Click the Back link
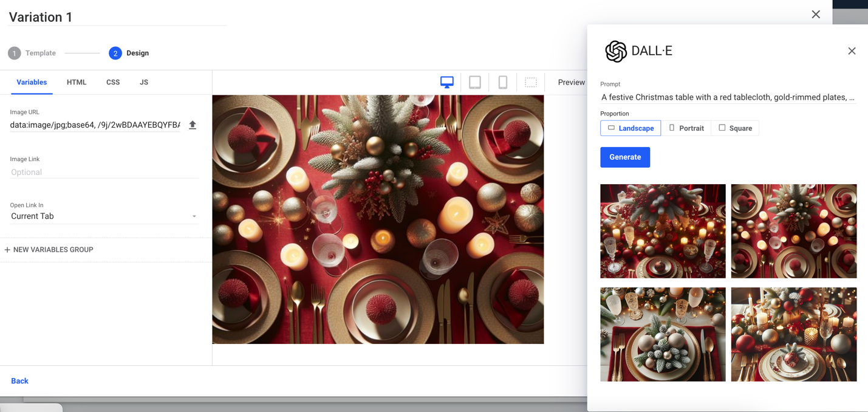868x412 pixels. point(19,381)
